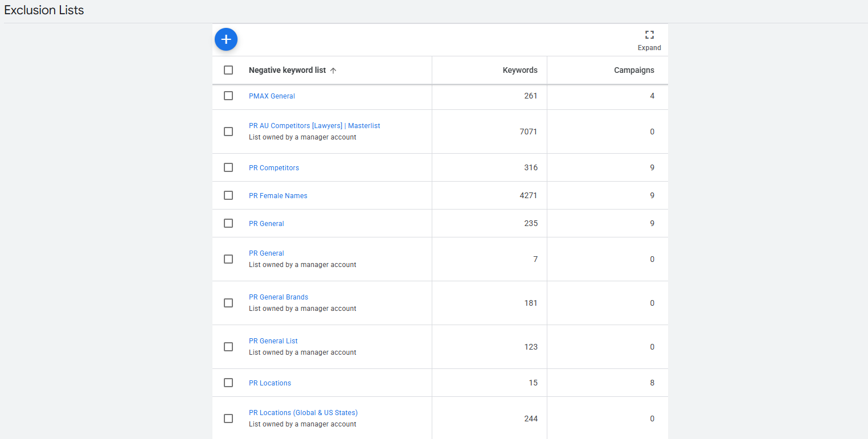Screen dimensions: 868x439
Task: Toggle the select-all checkbox in the header row
Action: tap(228, 69)
